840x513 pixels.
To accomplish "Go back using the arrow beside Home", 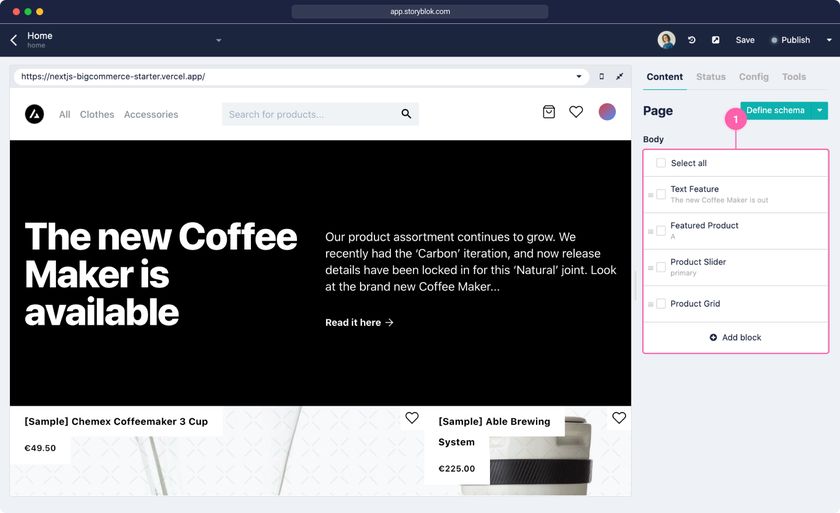I will [14, 40].
